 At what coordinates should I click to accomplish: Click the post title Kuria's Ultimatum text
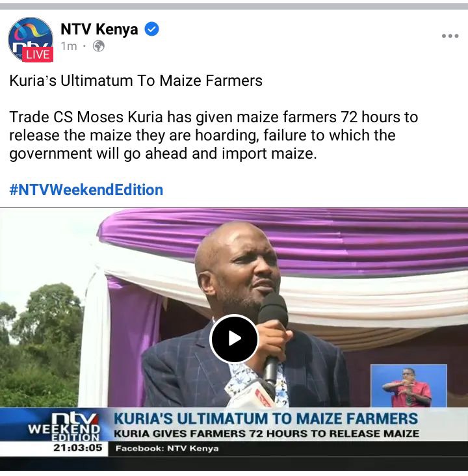tap(136, 81)
